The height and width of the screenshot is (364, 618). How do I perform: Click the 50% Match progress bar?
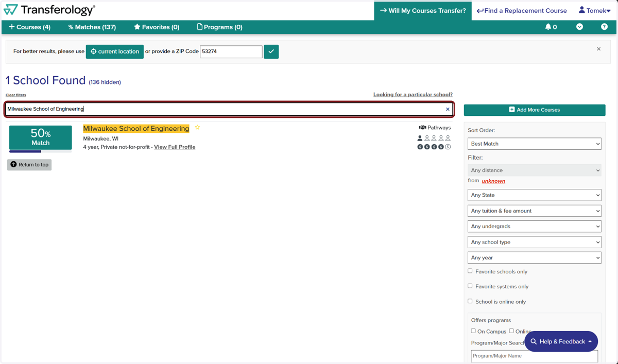(x=41, y=151)
